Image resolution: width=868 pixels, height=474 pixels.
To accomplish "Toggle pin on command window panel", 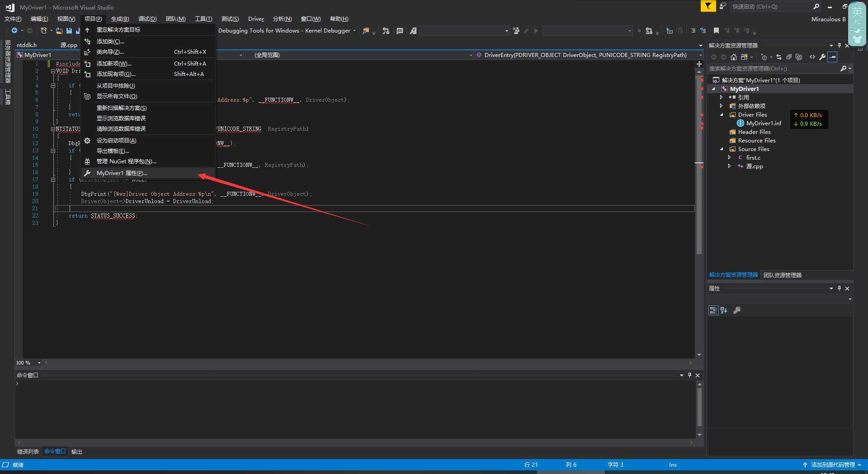I will pyautogui.click(x=689, y=375).
